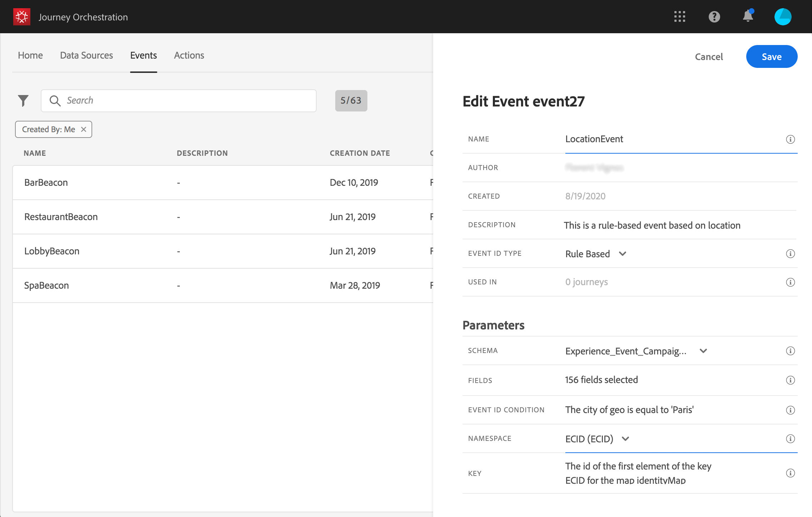Viewport: 812px width, 517px height.
Task: Show info for Event ID Condition
Action: (x=790, y=410)
